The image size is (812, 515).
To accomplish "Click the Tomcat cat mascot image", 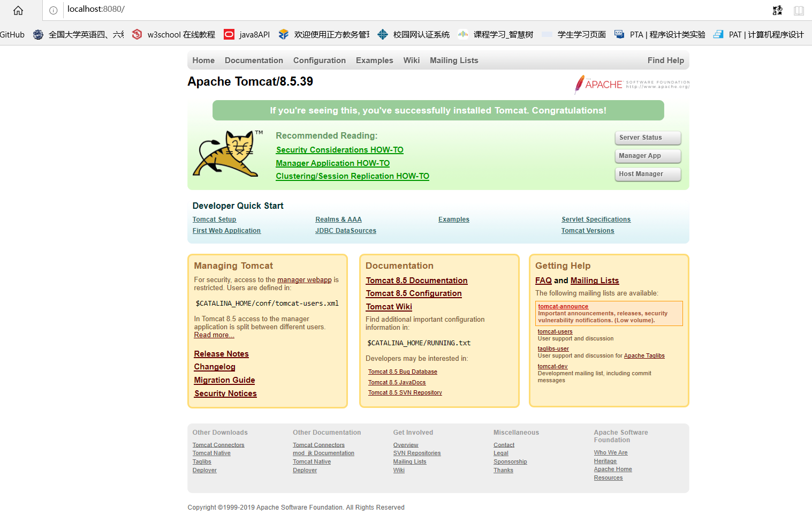I will (227, 154).
